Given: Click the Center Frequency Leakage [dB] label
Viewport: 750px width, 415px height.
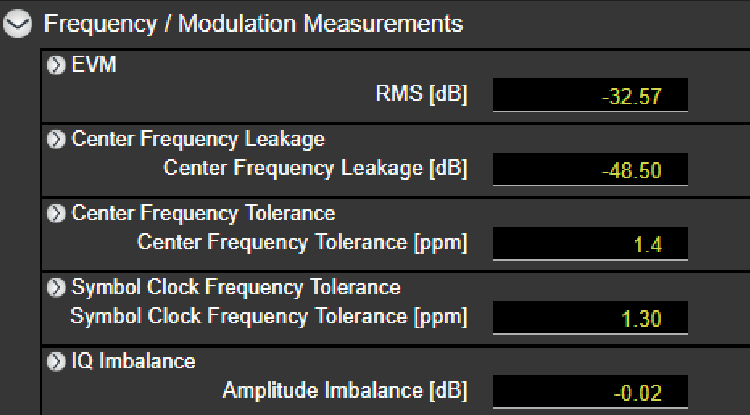Looking at the screenshot, I should (x=315, y=168).
